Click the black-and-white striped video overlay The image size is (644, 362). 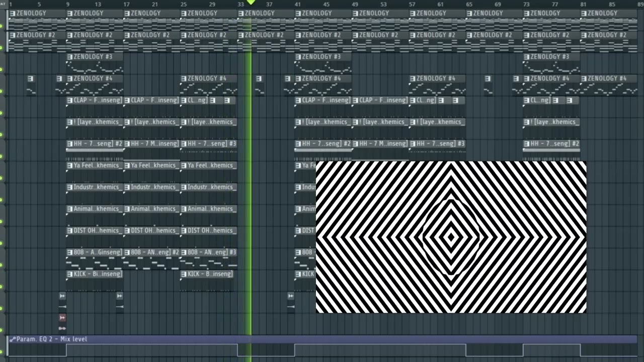[451, 237]
